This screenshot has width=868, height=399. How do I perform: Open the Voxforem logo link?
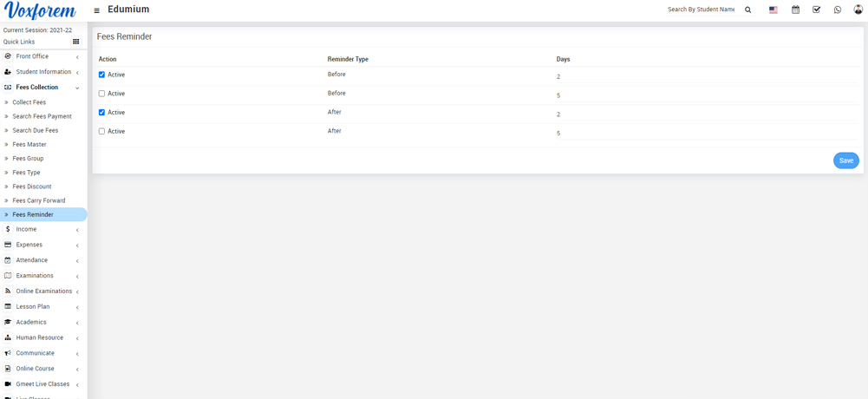(40, 11)
